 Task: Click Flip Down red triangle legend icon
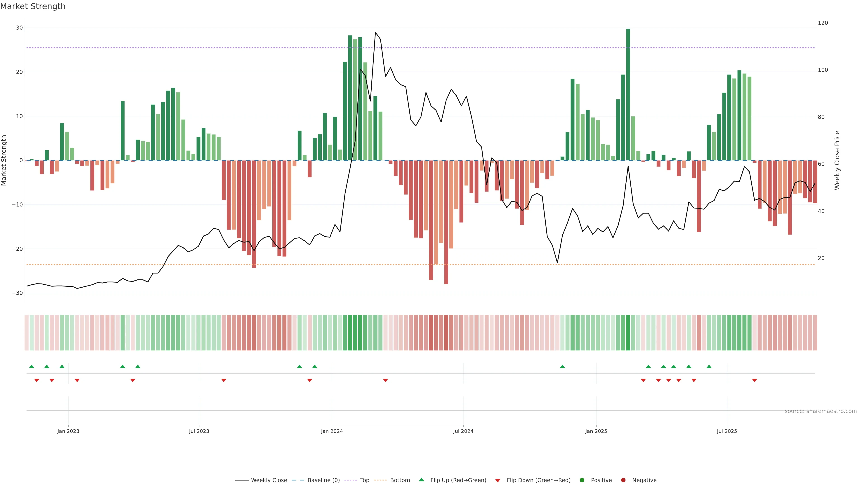498,481
